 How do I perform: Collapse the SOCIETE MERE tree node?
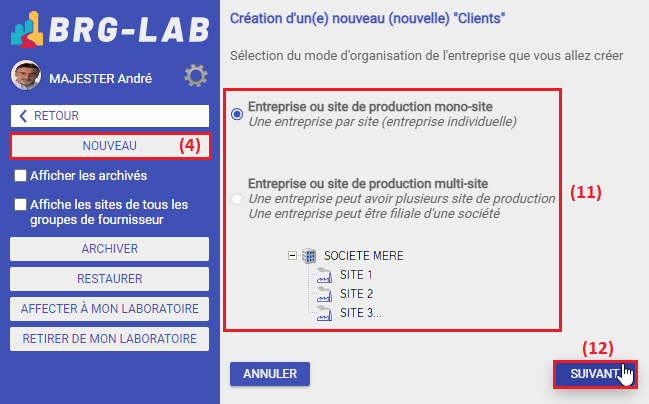coord(292,255)
